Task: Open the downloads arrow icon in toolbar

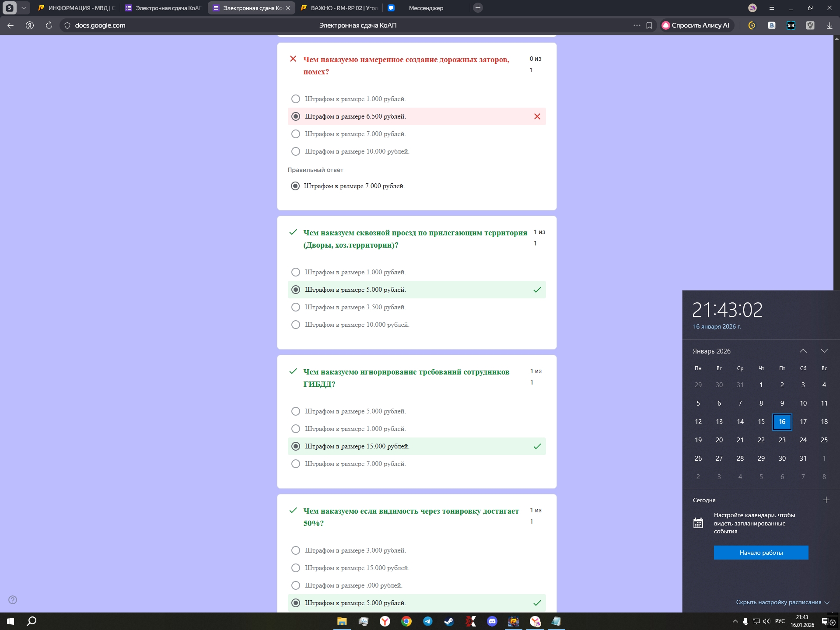Action: [x=829, y=25]
